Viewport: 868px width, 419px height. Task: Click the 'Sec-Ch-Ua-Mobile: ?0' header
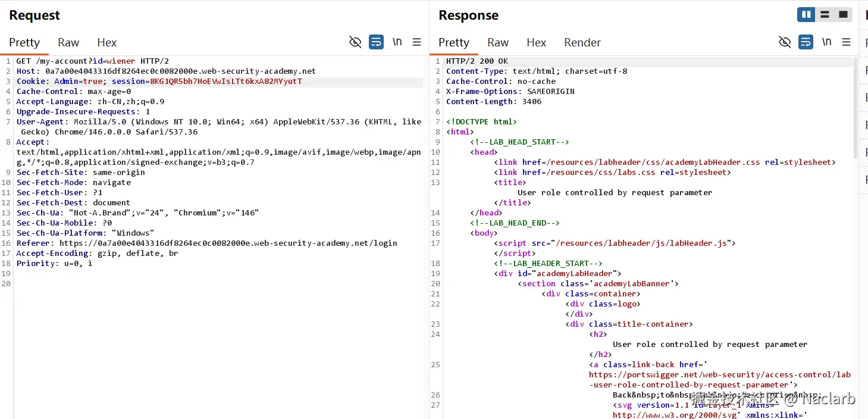click(64, 223)
